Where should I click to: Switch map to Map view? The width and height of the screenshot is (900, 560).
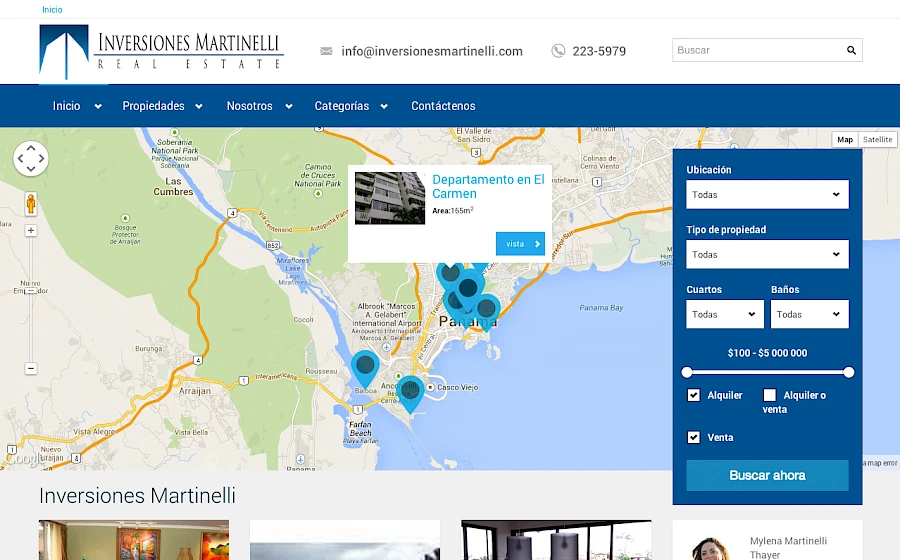pyautogui.click(x=845, y=139)
